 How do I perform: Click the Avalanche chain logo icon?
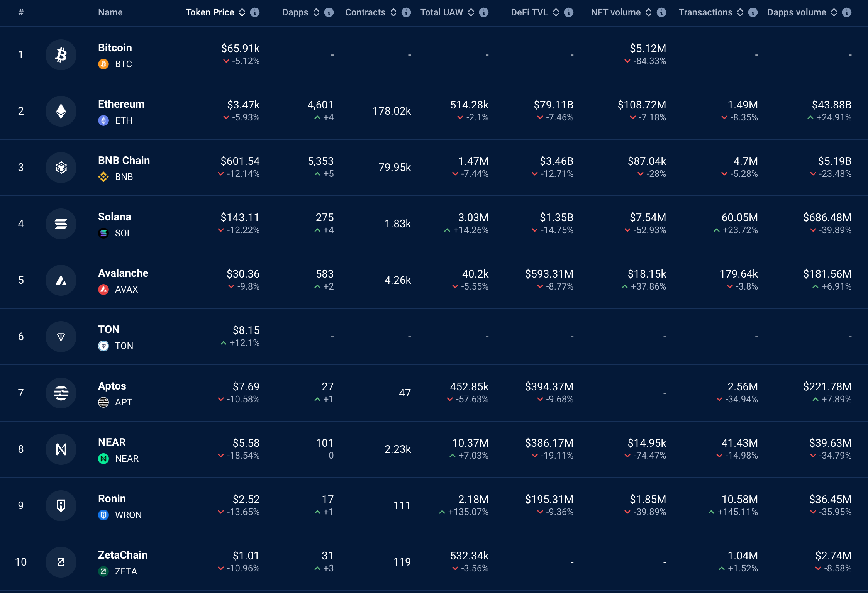tap(61, 280)
